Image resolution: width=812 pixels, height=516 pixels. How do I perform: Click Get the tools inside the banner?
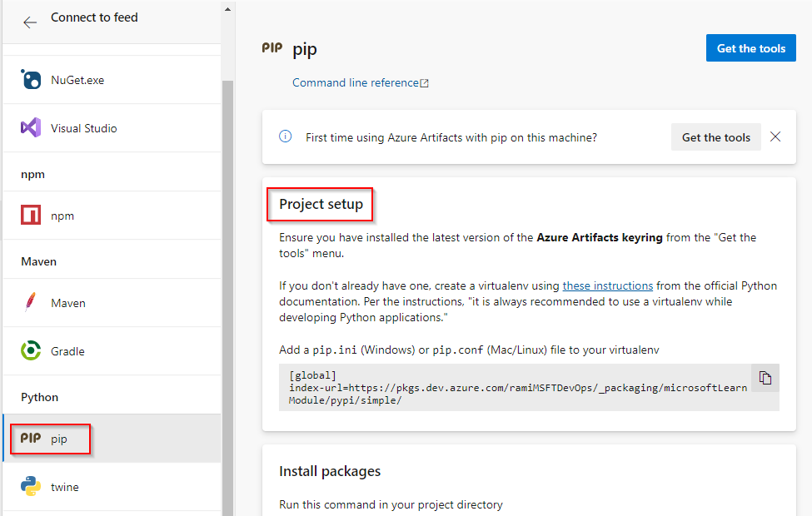click(x=715, y=136)
